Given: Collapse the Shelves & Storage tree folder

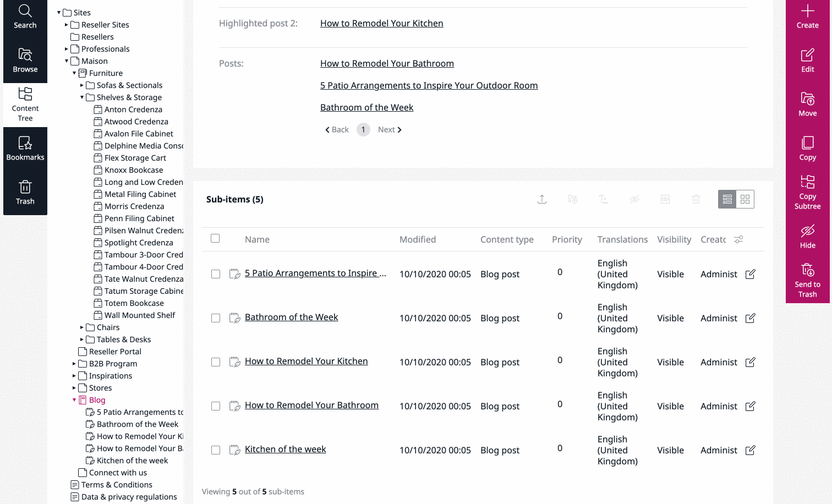Looking at the screenshot, I should 82,97.
